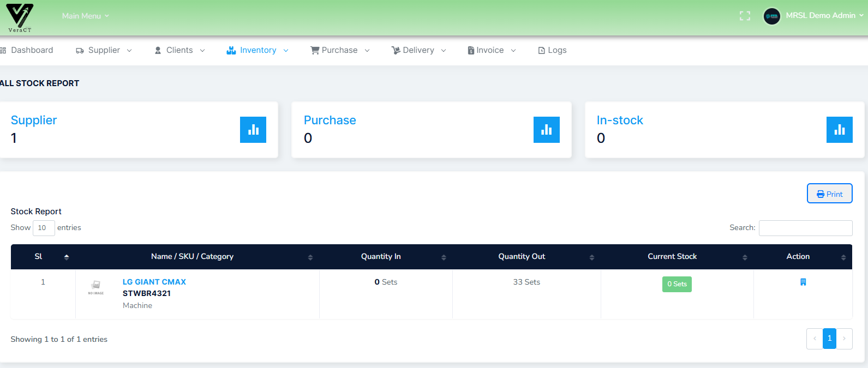Click the Search input field
This screenshot has height=368, width=868.
pos(805,228)
